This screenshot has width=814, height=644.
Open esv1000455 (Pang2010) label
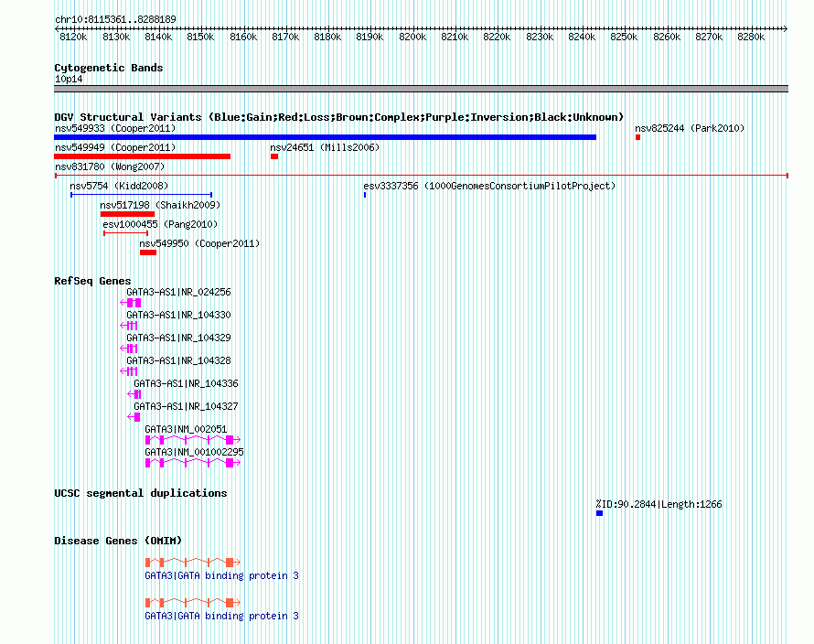(x=160, y=224)
